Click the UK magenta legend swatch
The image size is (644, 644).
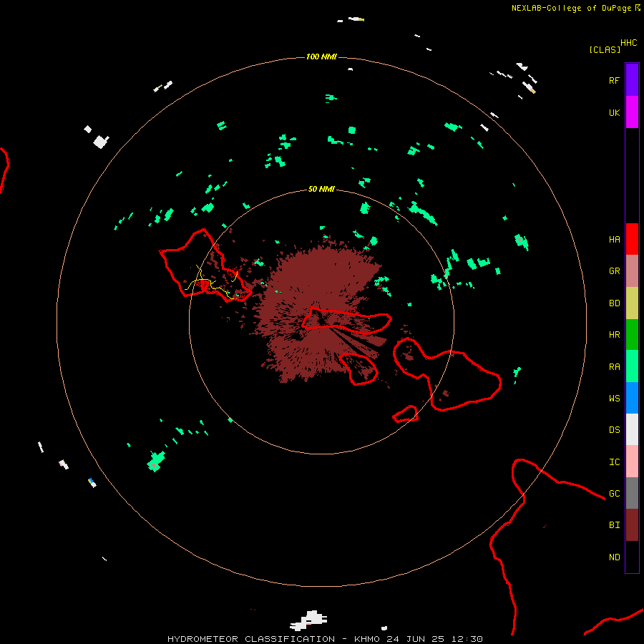[x=632, y=112]
